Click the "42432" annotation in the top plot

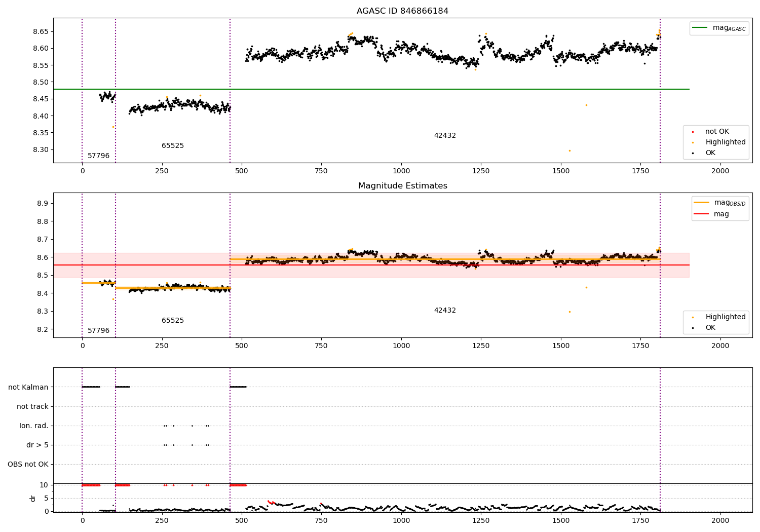click(x=445, y=136)
